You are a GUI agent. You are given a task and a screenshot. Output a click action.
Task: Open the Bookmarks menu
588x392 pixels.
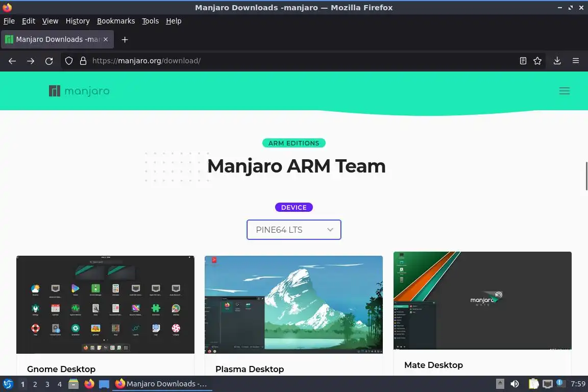116,21
